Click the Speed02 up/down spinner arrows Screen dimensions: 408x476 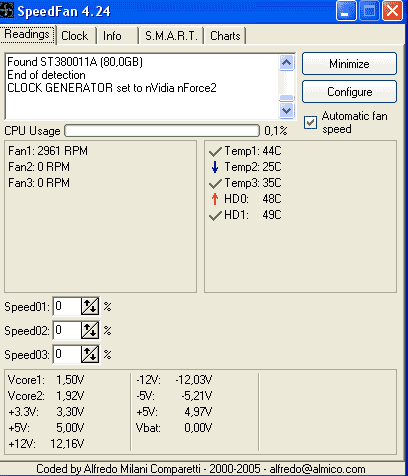pos(90,330)
